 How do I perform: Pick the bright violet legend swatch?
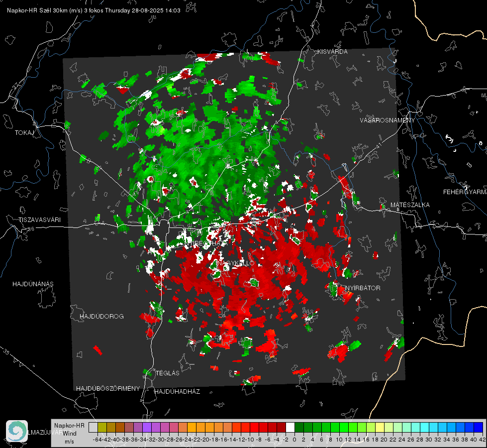point(147,427)
